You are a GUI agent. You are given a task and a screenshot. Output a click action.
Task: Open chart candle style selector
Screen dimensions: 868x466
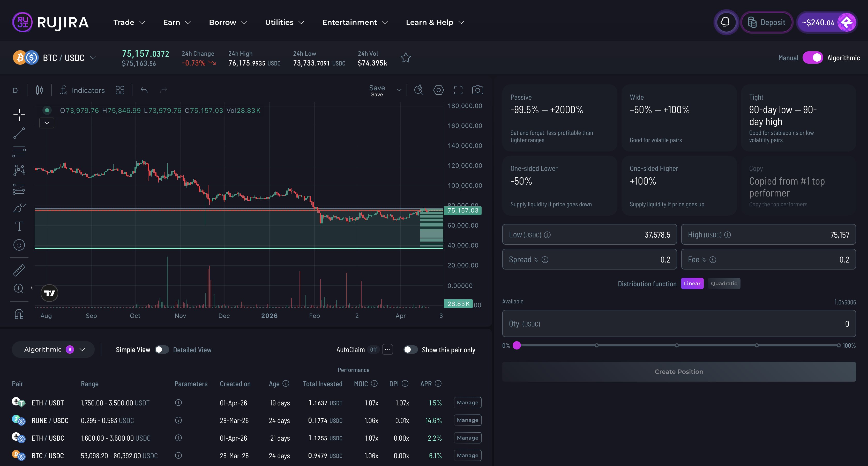[x=39, y=90]
